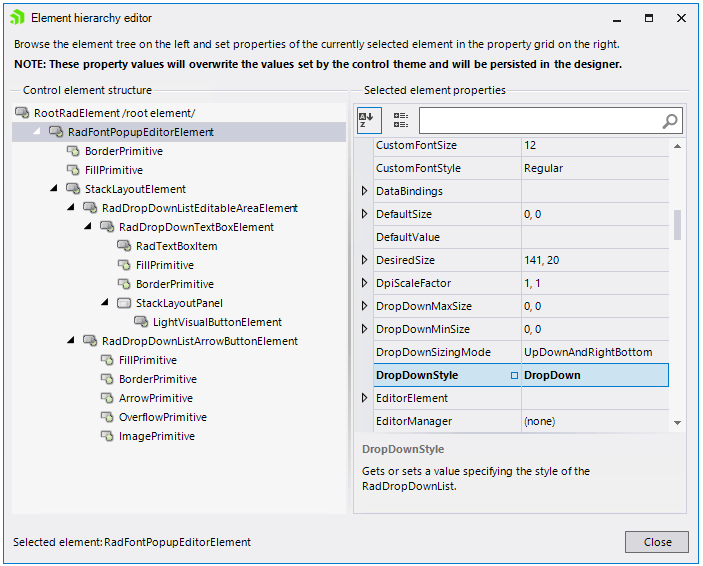Expand the DpiScaleFactor property
703x566 pixels.
pyautogui.click(x=365, y=283)
